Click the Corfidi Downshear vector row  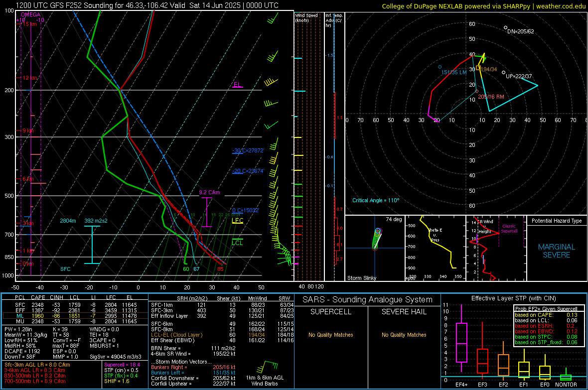[x=193, y=378]
